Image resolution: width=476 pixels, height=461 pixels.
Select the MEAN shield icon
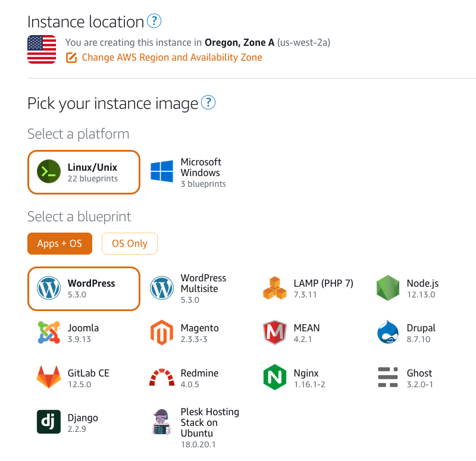click(275, 333)
